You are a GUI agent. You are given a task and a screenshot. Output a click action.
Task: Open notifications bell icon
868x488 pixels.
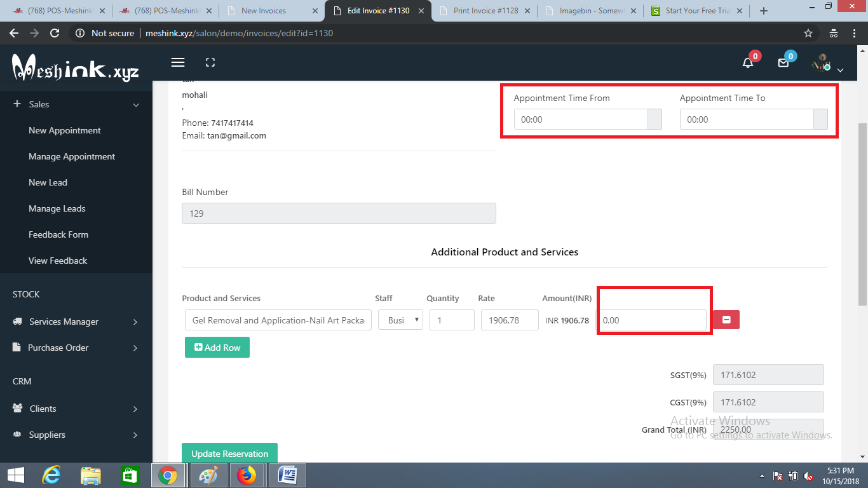pos(749,63)
